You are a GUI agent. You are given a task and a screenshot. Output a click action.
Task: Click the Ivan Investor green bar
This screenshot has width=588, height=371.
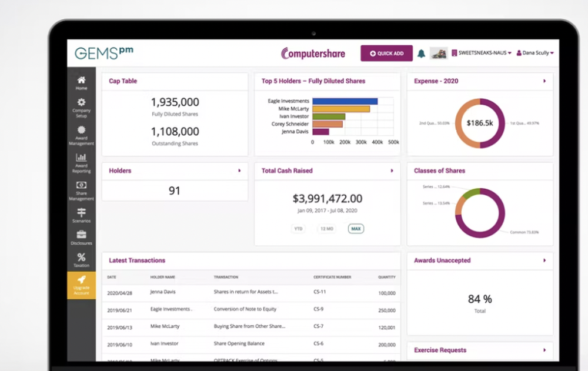coord(329,116)
